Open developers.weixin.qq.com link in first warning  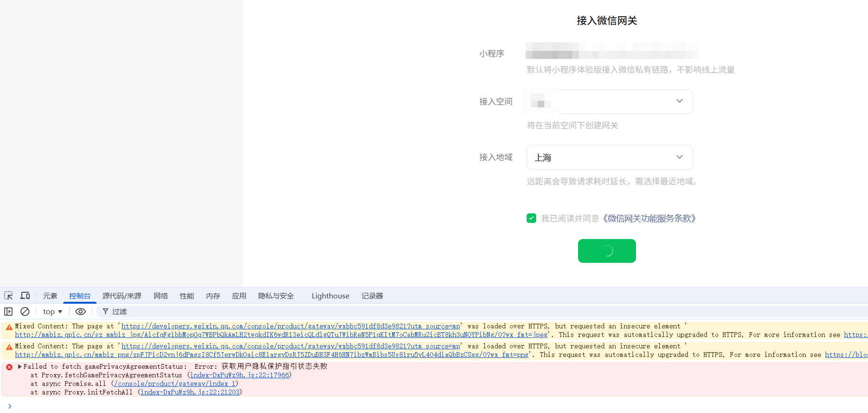click(291, 326)
